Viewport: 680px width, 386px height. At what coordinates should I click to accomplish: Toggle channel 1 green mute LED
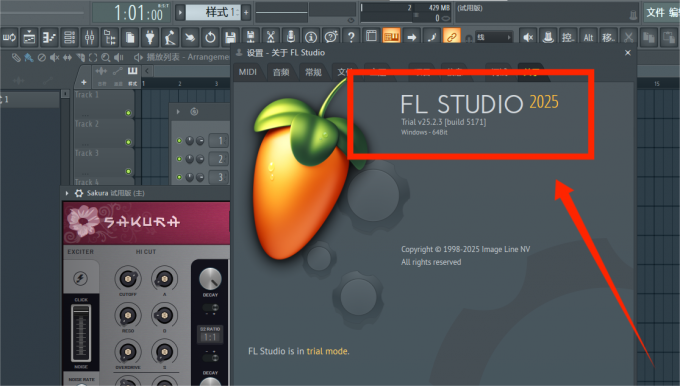tap(179, 141)
